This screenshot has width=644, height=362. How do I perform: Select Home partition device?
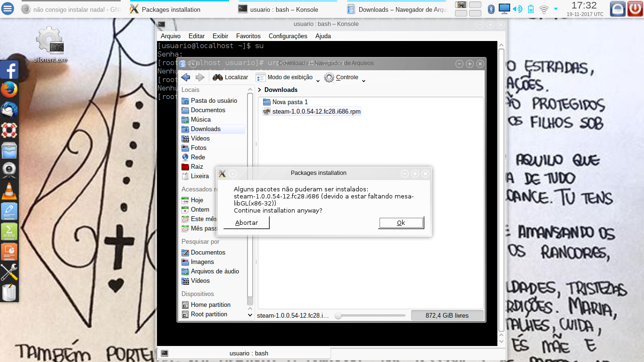(213, 304)
